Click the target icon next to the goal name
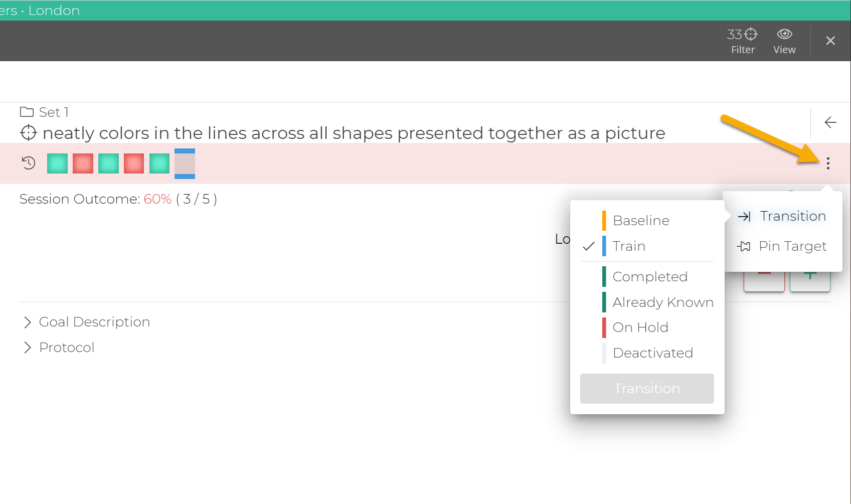 click(28, 132)
